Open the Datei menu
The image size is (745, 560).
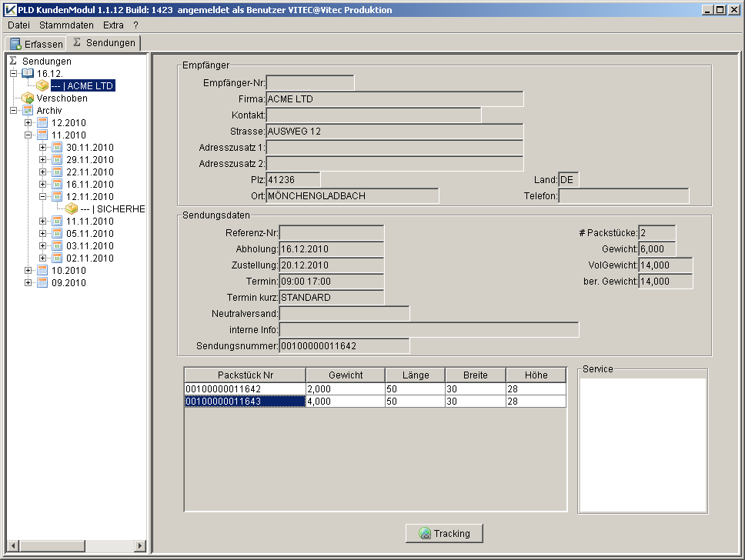coord(18,25)
